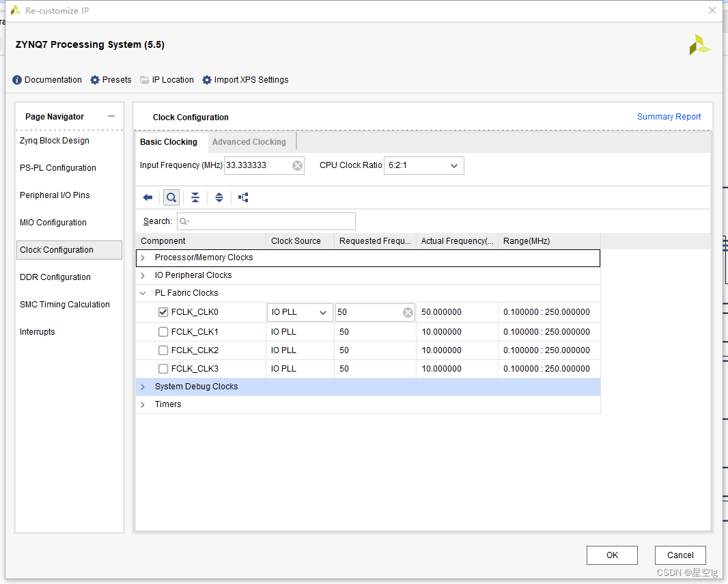Collapse the Page Navigator with minus icon
Screen dimensions: 728x584
(111, 116)
